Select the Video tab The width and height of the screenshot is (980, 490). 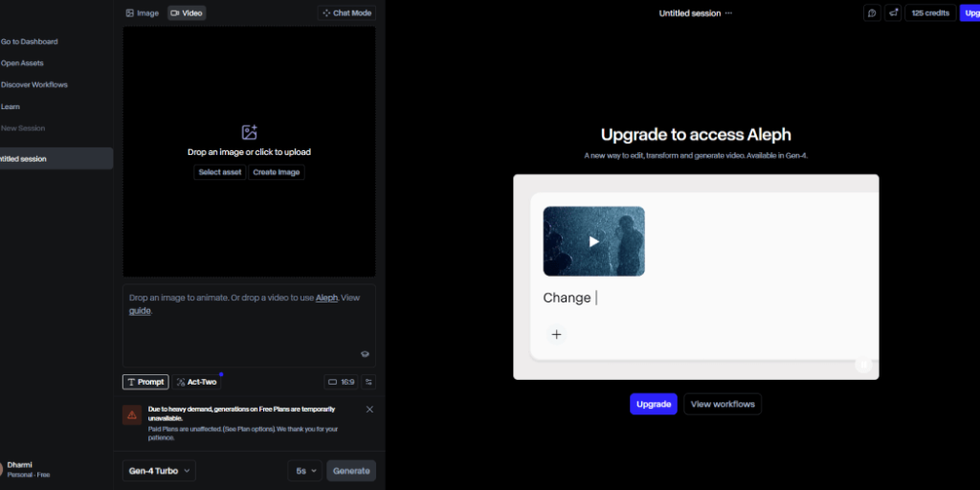[x=187, y=13]
